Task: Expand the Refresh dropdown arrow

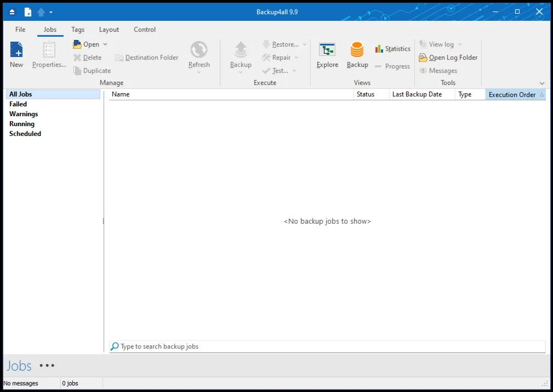Action: click(x=199, y=72)
